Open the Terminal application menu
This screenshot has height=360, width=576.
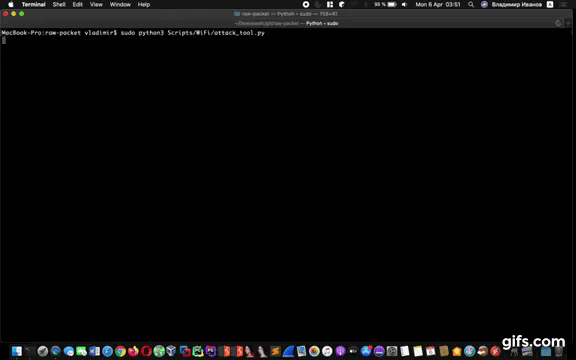[33, 4]
